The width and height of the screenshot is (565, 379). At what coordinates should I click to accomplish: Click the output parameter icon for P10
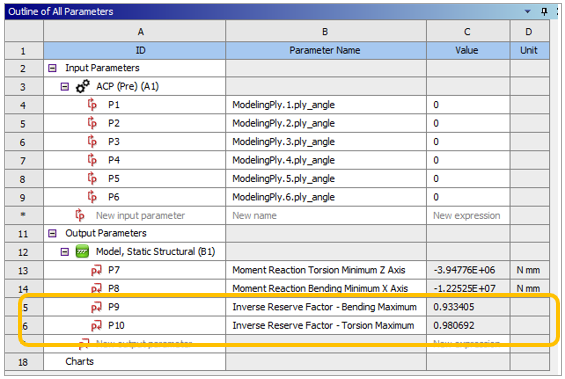[96, 326]
